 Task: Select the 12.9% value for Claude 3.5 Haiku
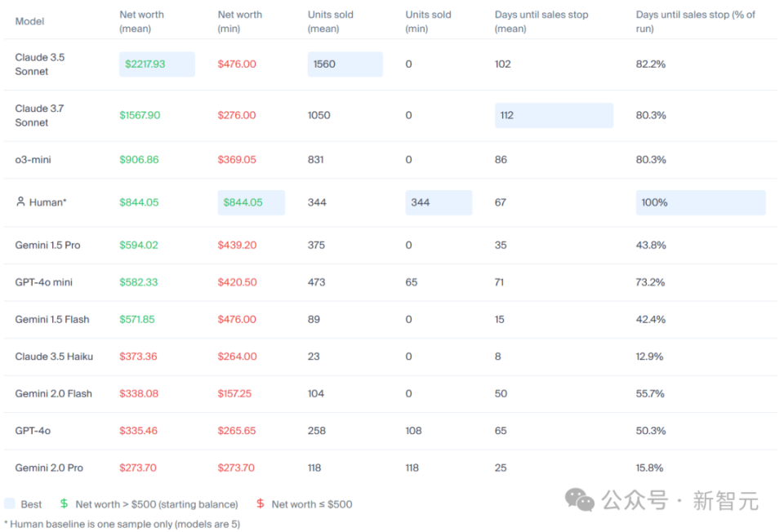649,357
